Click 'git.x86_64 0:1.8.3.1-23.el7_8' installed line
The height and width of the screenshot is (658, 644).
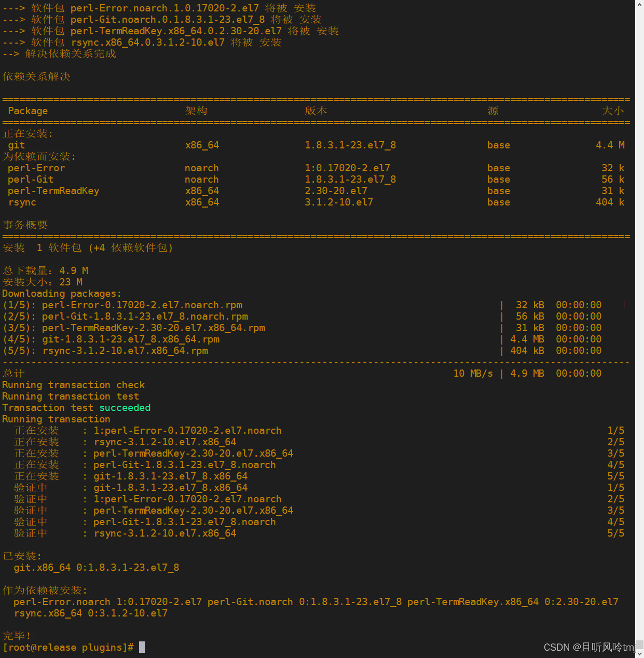coord(97,567)
